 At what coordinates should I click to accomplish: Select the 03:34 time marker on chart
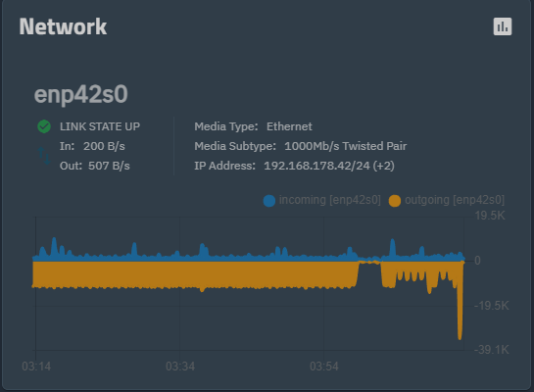[180, 367]
